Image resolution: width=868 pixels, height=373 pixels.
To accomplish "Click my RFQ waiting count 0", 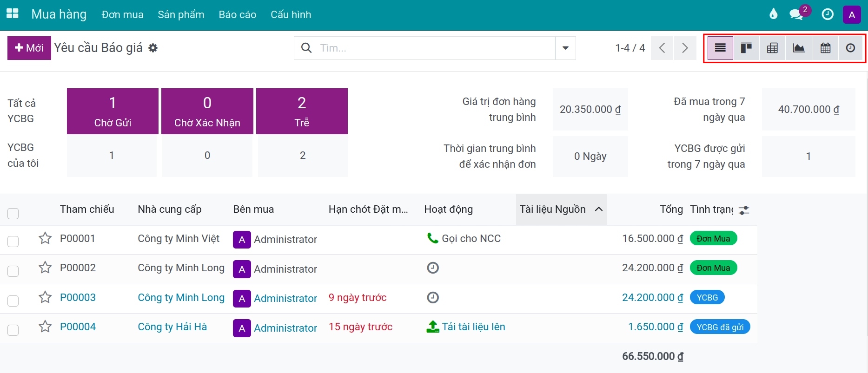I will (x=207, y=156).
